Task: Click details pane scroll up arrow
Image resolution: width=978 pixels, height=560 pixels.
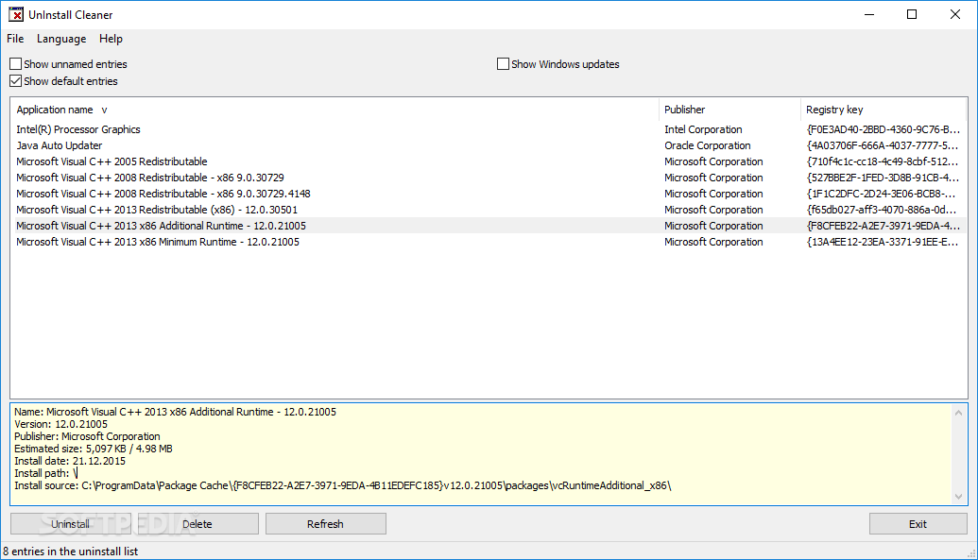Action: [959, 413]
